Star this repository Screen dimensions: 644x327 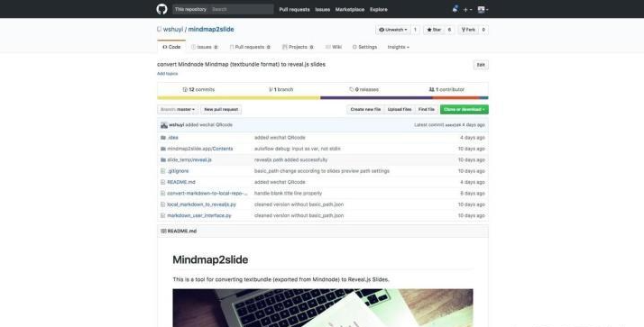click(x=434, y=30)
